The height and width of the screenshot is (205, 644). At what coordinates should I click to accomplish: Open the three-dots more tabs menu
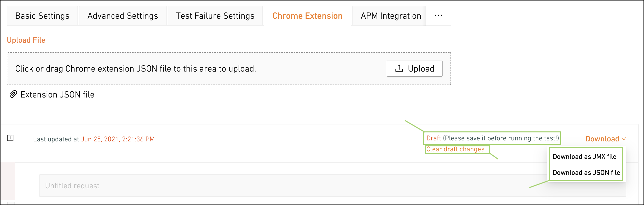pyautogui.click(x=439, y=15)
